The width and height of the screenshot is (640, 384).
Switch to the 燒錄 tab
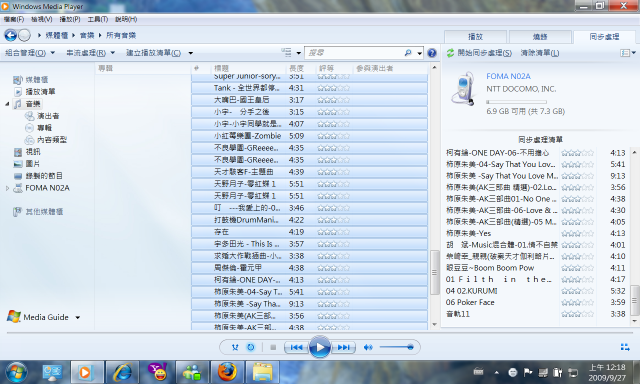[540, 37]
